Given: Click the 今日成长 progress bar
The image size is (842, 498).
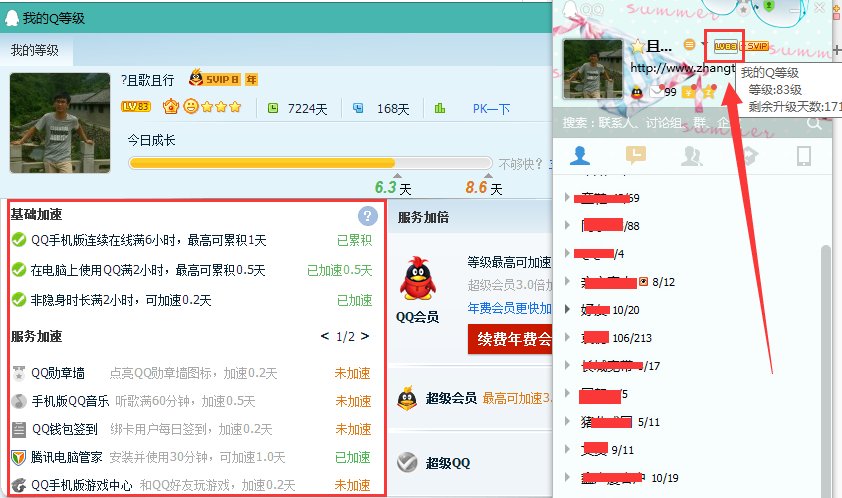Looking at the screenshot, I should click(x=310, y=163).
